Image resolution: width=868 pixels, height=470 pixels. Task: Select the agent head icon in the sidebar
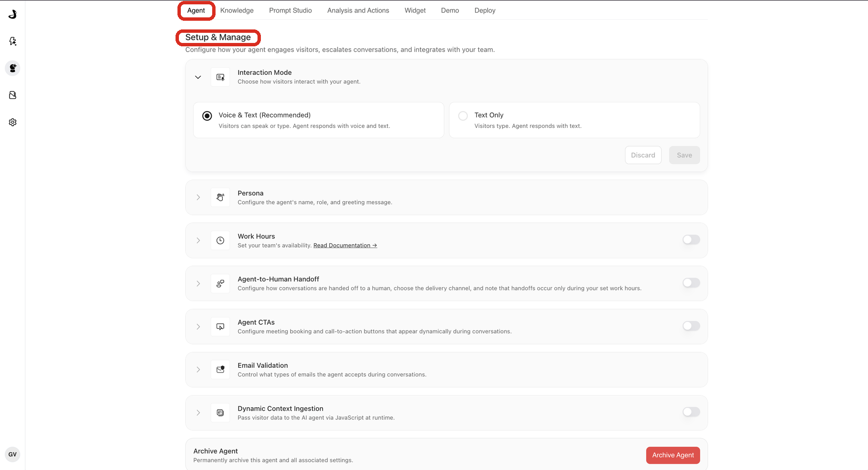[x=13, y=68]
